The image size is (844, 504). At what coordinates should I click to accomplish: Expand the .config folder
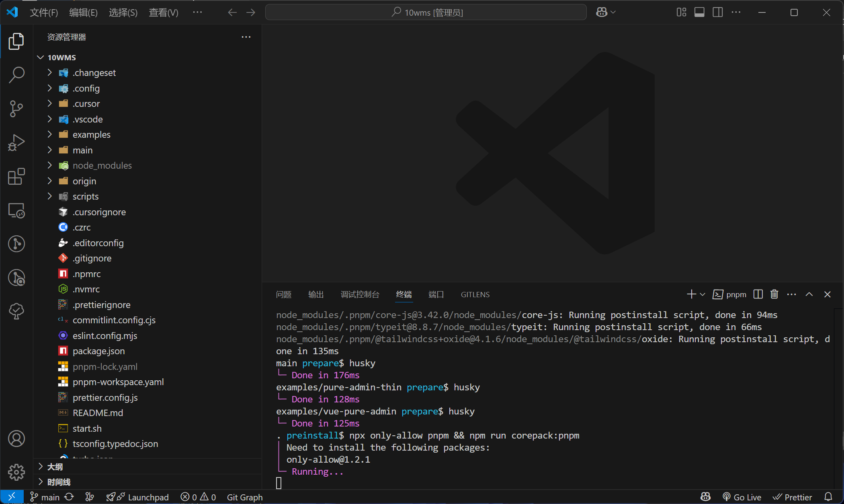coord(147,88)
